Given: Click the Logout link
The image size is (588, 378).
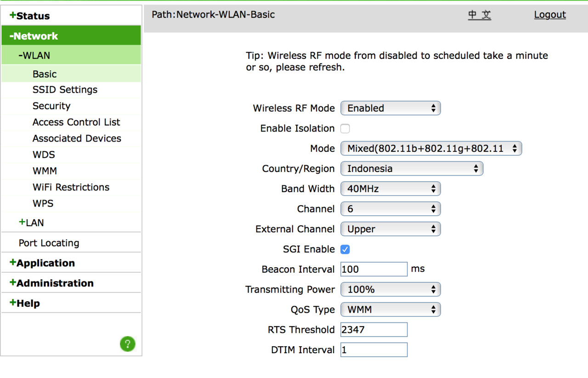Looking at the screenshot, I should point(550,15).
